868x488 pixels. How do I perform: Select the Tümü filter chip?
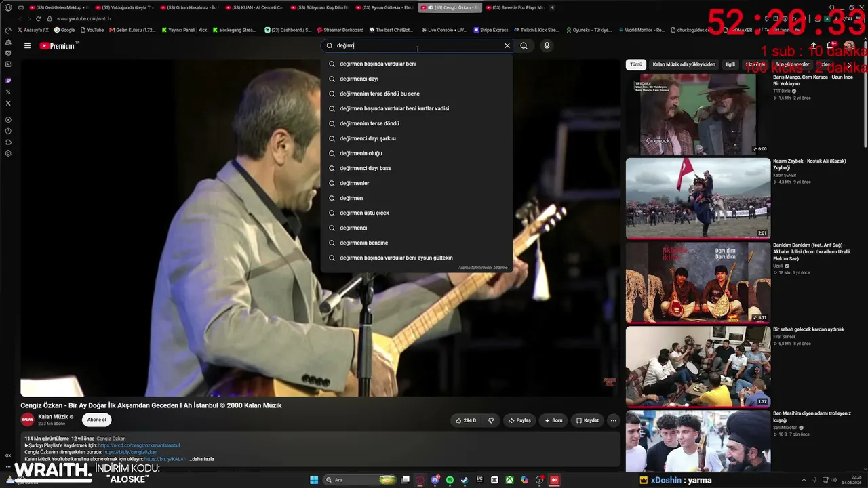635,64
